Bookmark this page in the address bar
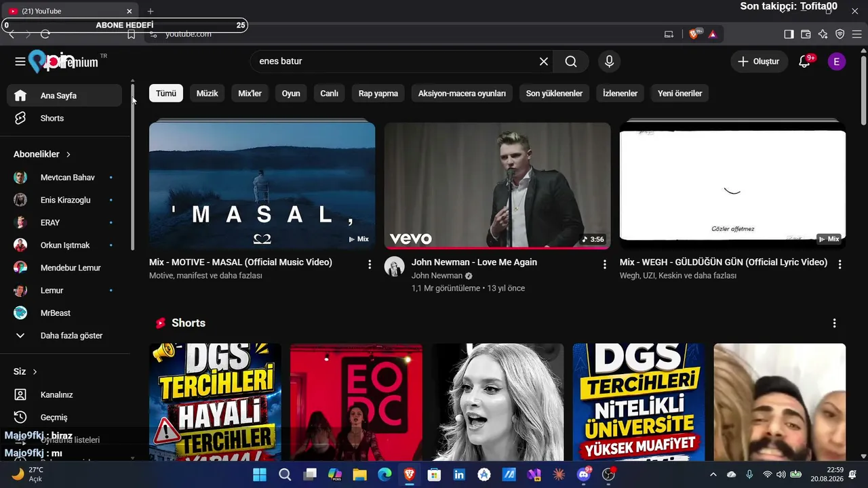The image size is (868, 488). 132,34
